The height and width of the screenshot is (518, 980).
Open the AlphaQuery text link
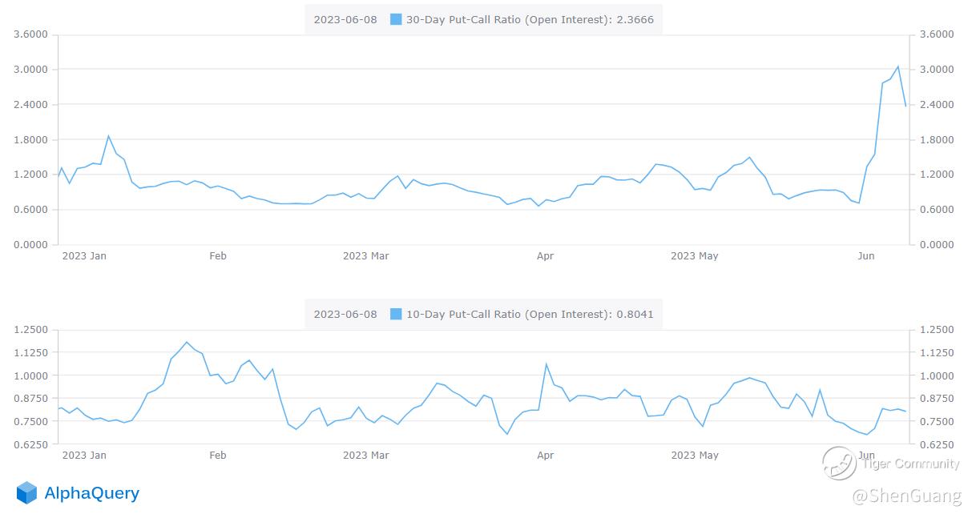tap(91, 493)
